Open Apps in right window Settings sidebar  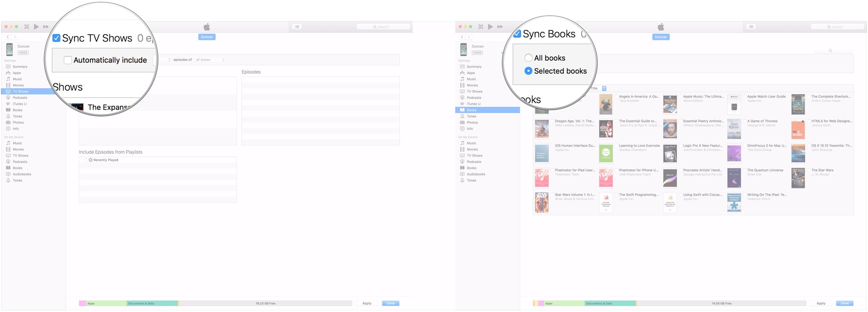(x=471, y=73)
